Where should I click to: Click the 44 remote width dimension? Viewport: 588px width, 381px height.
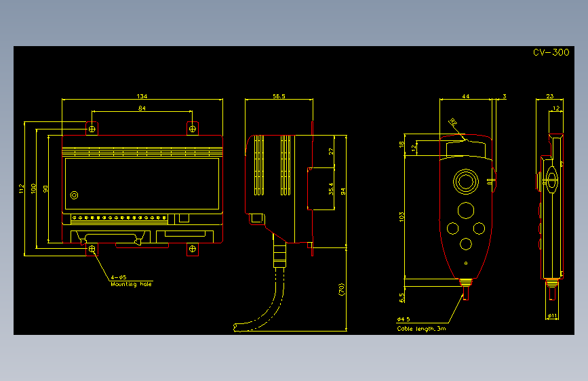point(465,96)
